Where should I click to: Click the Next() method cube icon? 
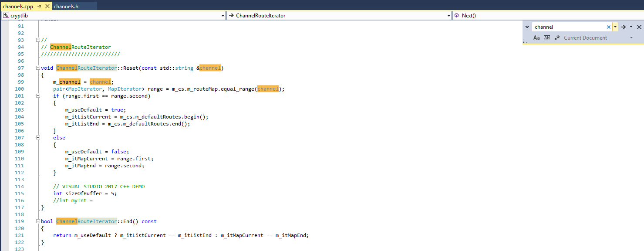(x=456, y=16)
